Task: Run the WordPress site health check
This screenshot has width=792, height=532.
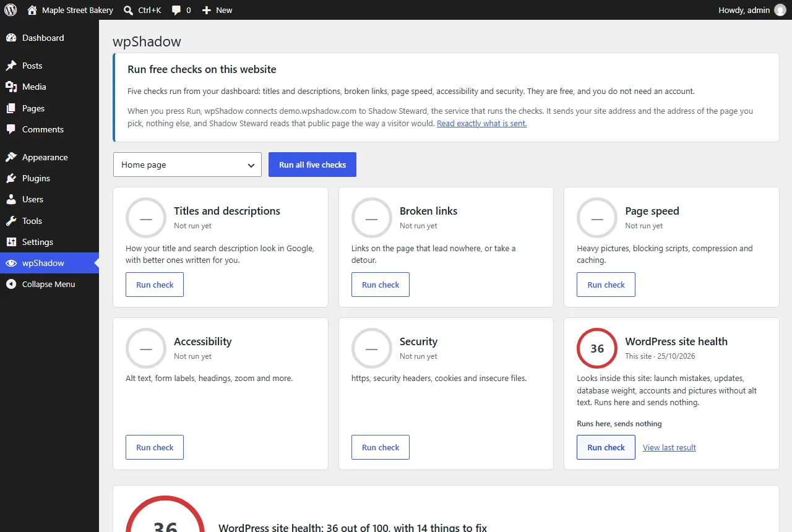Action: click(x=606, y=447)
